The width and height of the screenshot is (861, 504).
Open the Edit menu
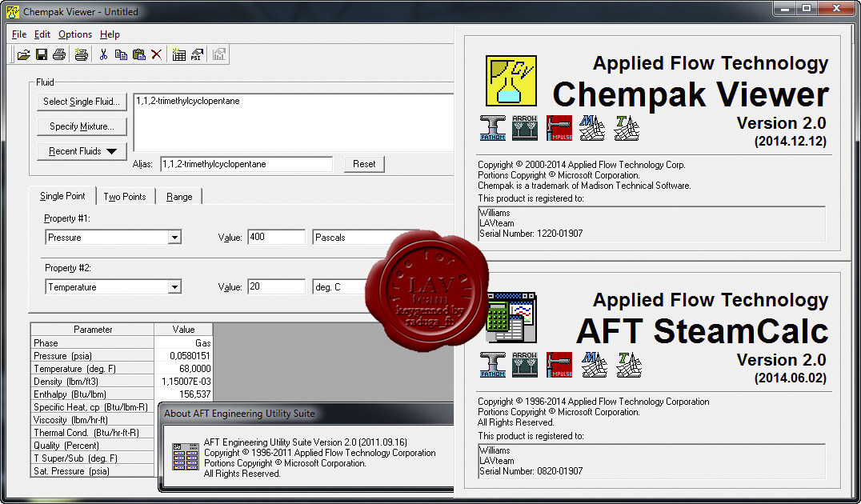point(42,34)
